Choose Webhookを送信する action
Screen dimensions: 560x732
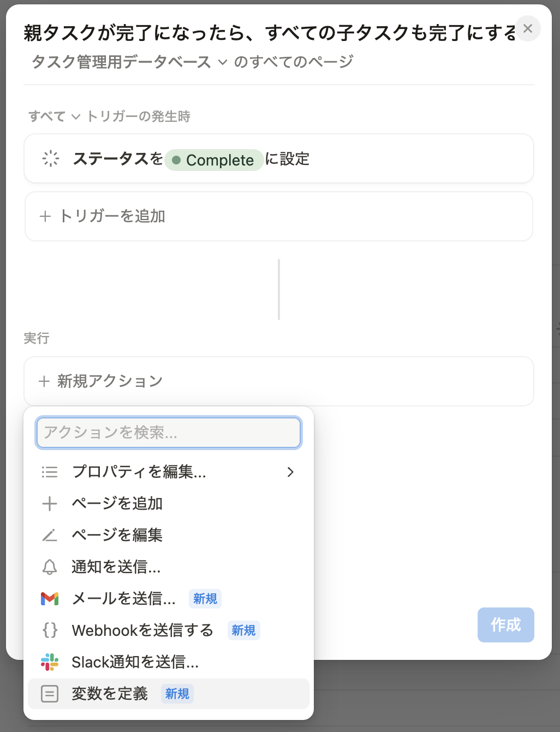pos(169,630)
